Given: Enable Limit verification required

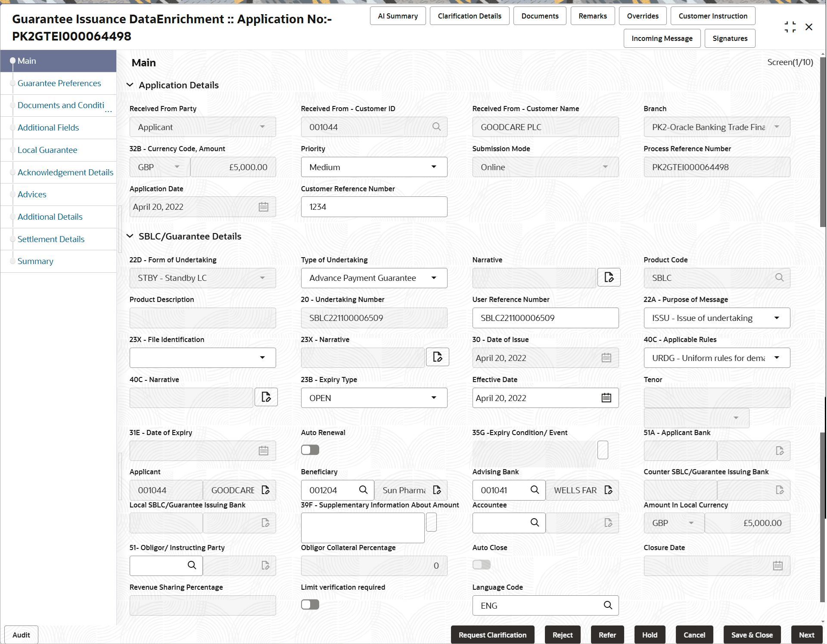Looking at the screenshot, I should pyautogui.click(x=310, y=604).
